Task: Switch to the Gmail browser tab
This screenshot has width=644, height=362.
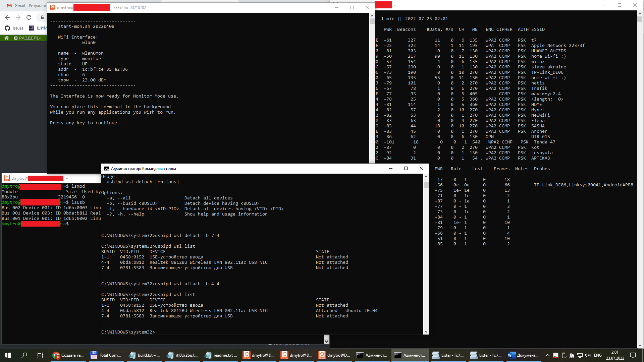Action: pyautogui.click(x=27, y=6)
